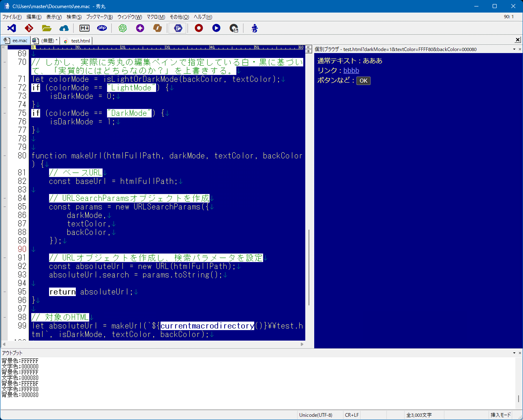
Task: Open the output pane dropdown arrow
Action: (514, 353)
